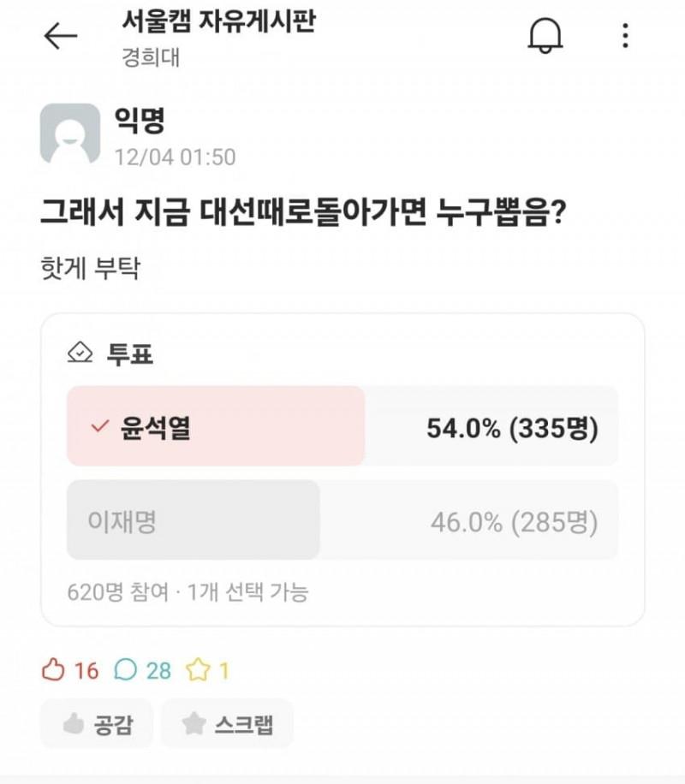Tap the post title about 대선
This screenshot has height=784, width=685.
click(301, 211)
